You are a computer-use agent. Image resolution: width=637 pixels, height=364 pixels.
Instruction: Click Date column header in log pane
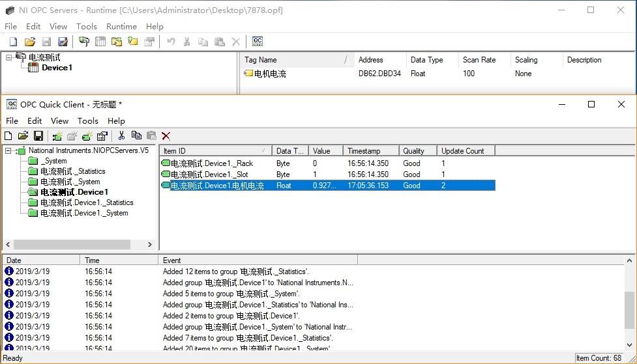41,260
